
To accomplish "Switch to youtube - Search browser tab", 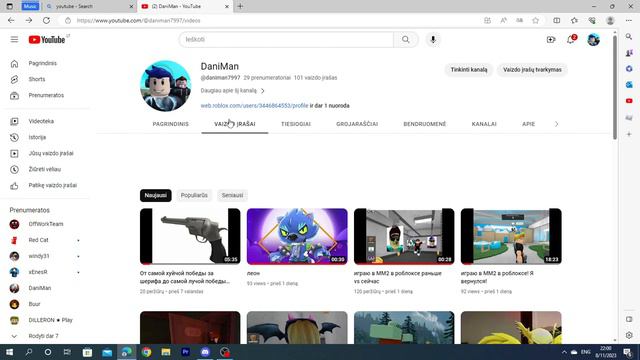I will [x=89, y=7].
